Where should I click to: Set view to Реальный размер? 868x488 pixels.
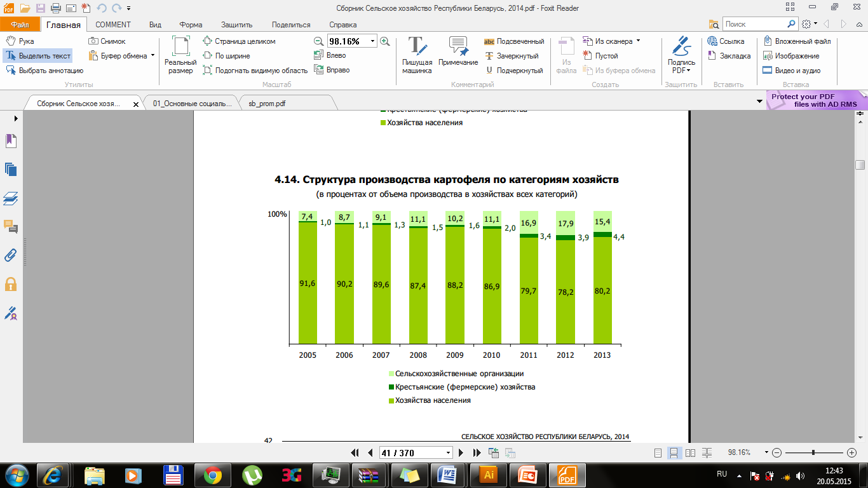181,55
